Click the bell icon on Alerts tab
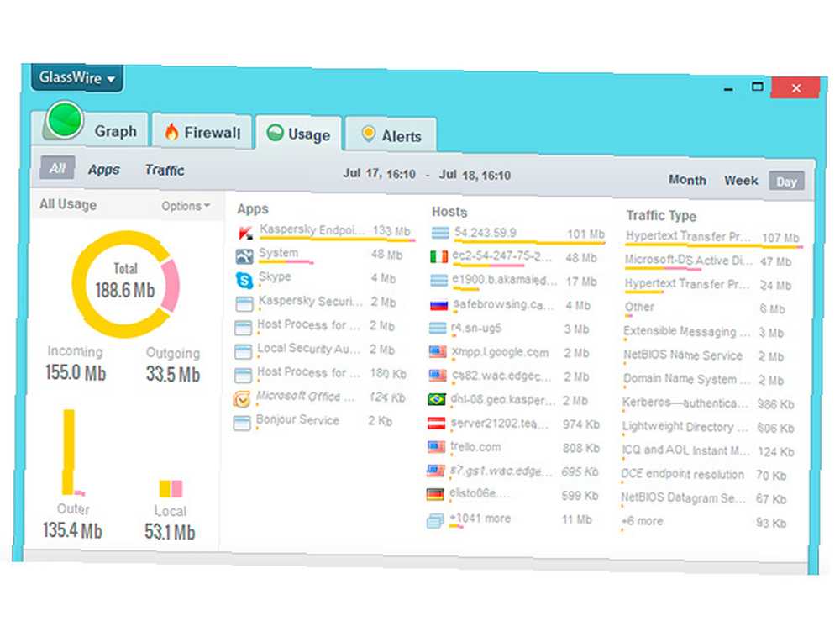840x637 pixels. (368, 134)
